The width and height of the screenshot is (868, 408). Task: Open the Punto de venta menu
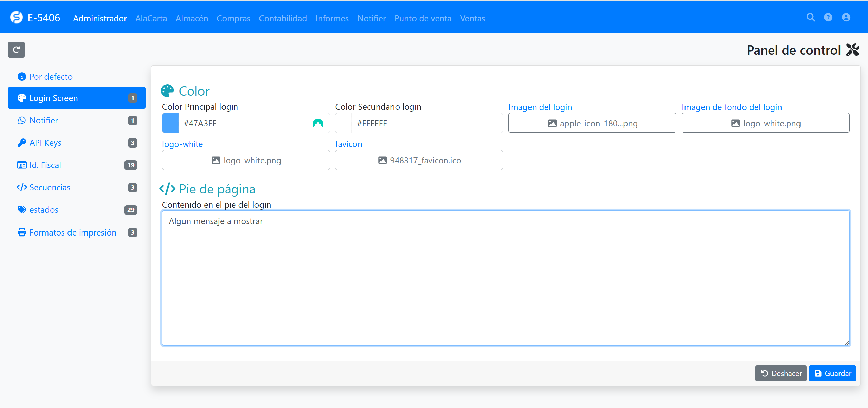click(x=423, y=18)
